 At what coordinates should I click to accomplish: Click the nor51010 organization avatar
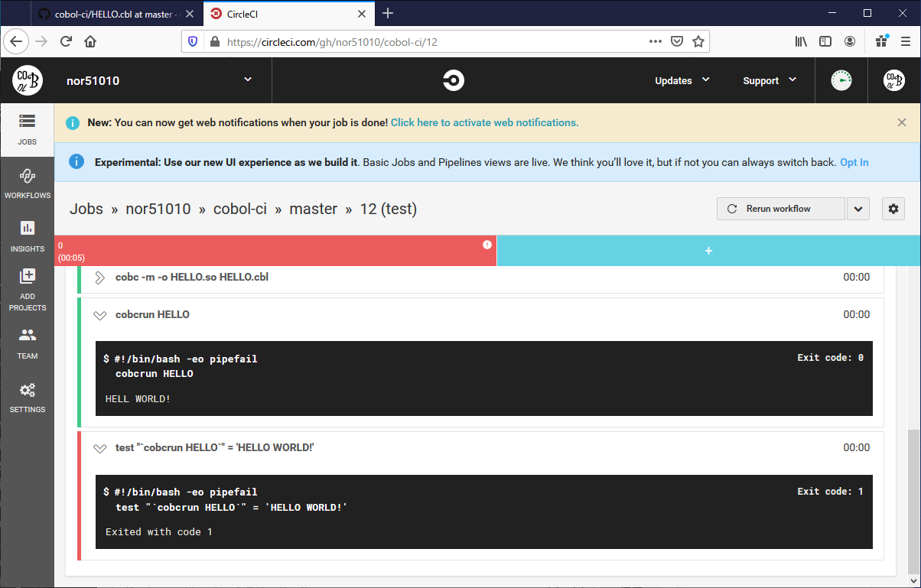(x=28, y=80)
